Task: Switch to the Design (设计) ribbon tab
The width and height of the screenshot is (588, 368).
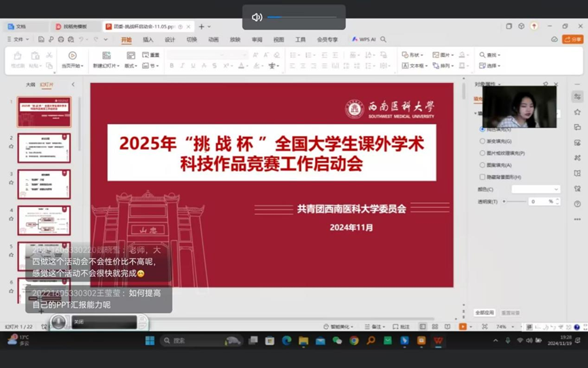Action: point(170,40)
